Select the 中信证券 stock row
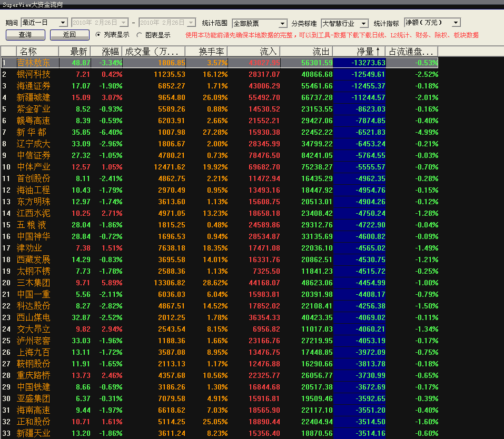 (x=220, y=155)
